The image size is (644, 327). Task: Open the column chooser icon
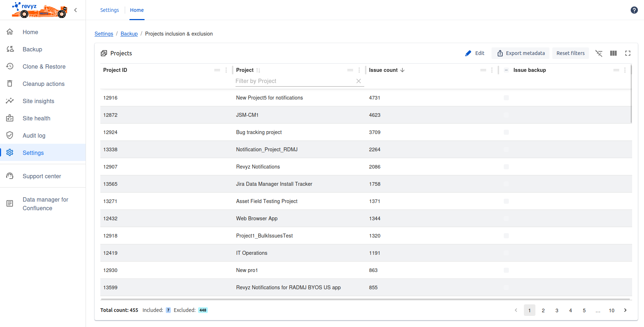pyautogui.click(x=613, y=53)
